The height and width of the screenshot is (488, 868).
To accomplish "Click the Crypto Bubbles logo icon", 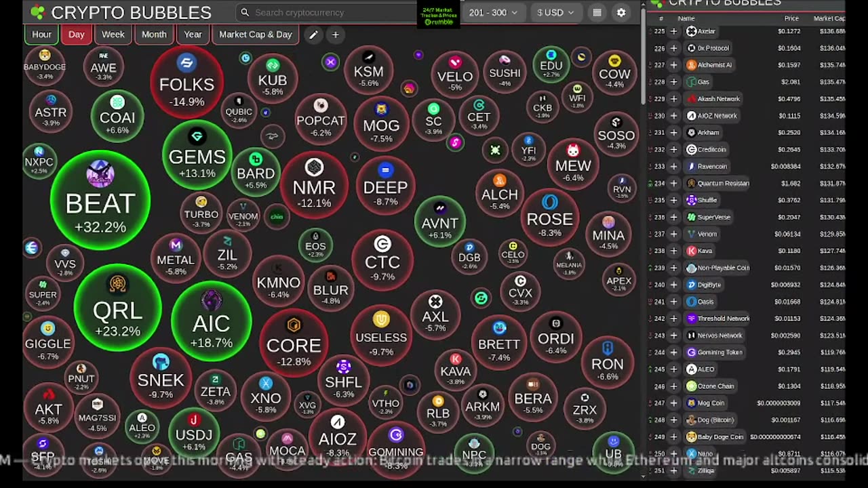I will coord(38,12).
